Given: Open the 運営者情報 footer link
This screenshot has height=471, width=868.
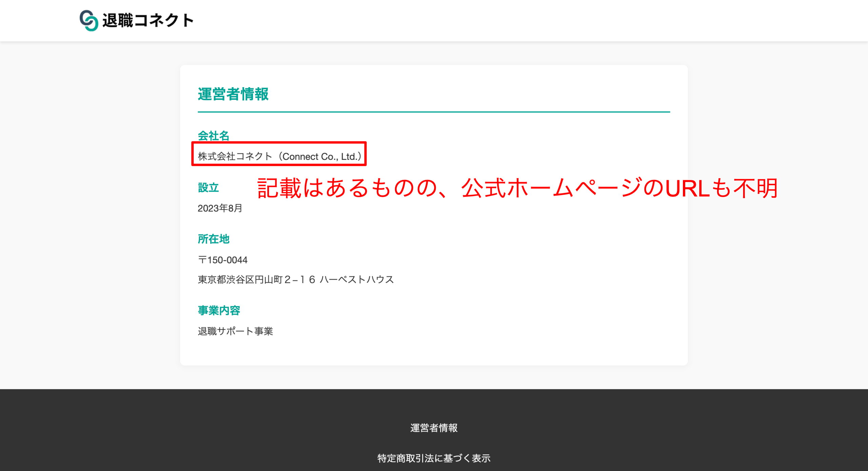Looking at the screenshot, I should coord(434,428).
